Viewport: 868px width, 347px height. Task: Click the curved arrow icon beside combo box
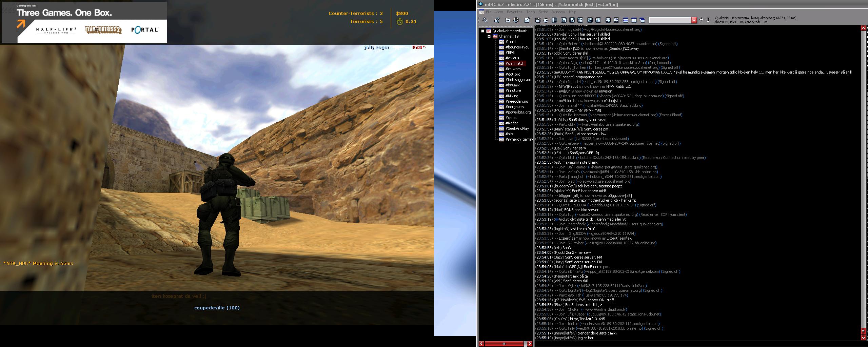701,20
